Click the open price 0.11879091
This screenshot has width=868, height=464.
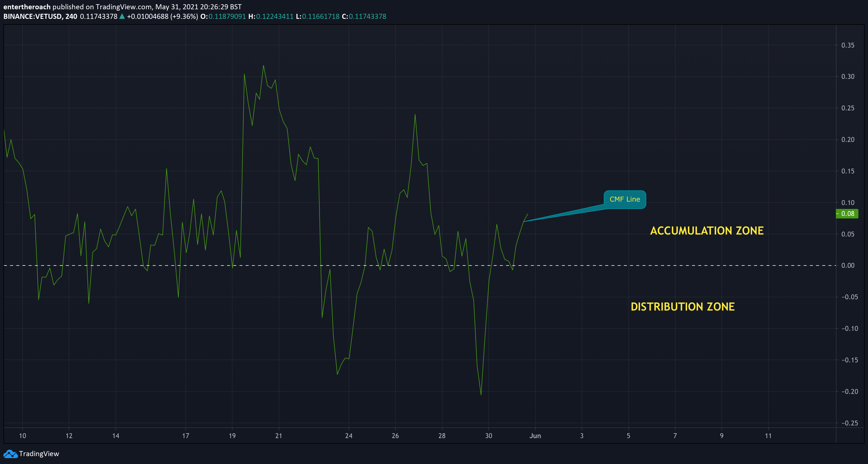227,17
